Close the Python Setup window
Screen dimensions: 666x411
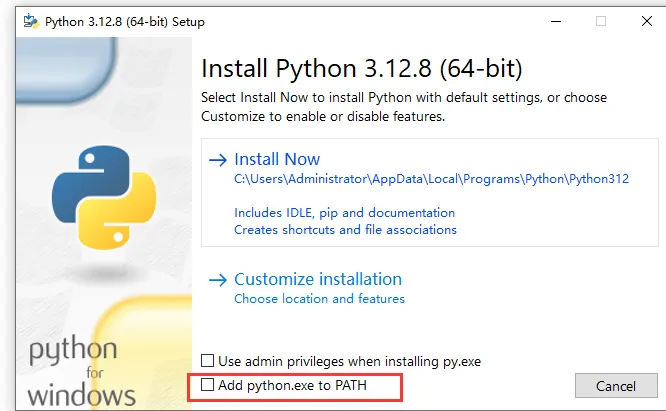(647, 21)
